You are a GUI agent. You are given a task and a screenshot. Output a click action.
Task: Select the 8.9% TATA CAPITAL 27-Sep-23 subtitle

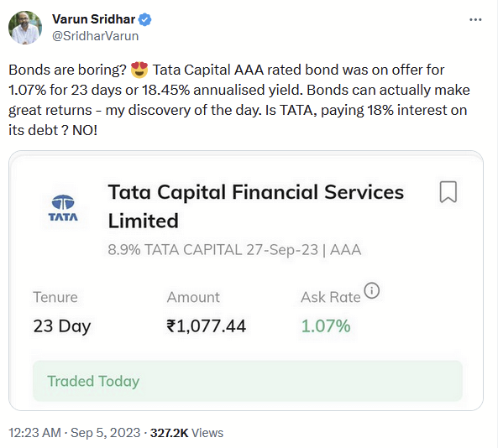point(234,250)
